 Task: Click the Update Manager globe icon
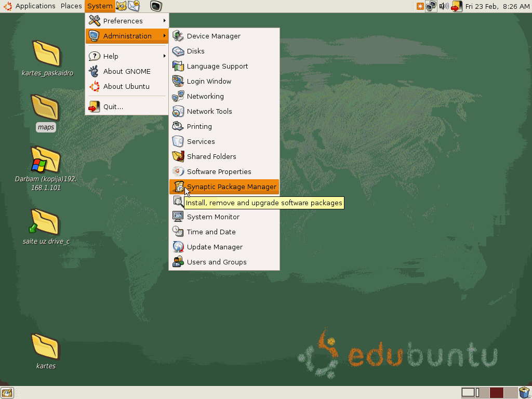(178, 247)
